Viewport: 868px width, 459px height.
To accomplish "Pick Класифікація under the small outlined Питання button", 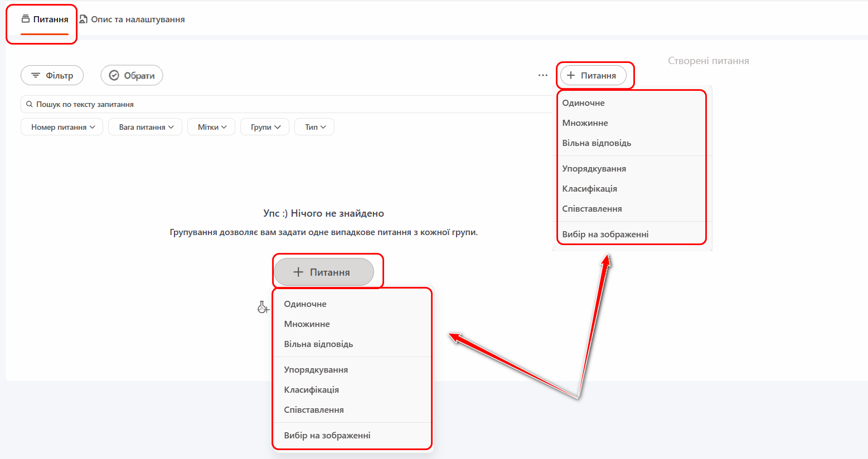I will 589,189.
